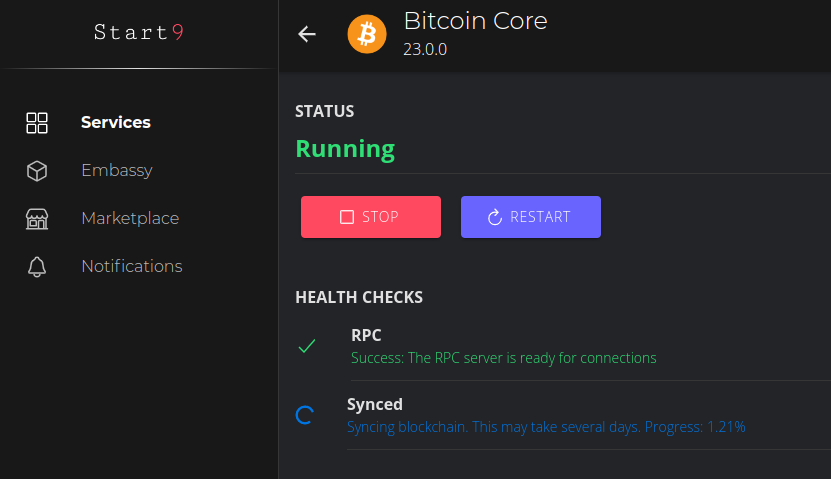
Task: Restart the Bitcoin Core service
Action: pos(531,217)
